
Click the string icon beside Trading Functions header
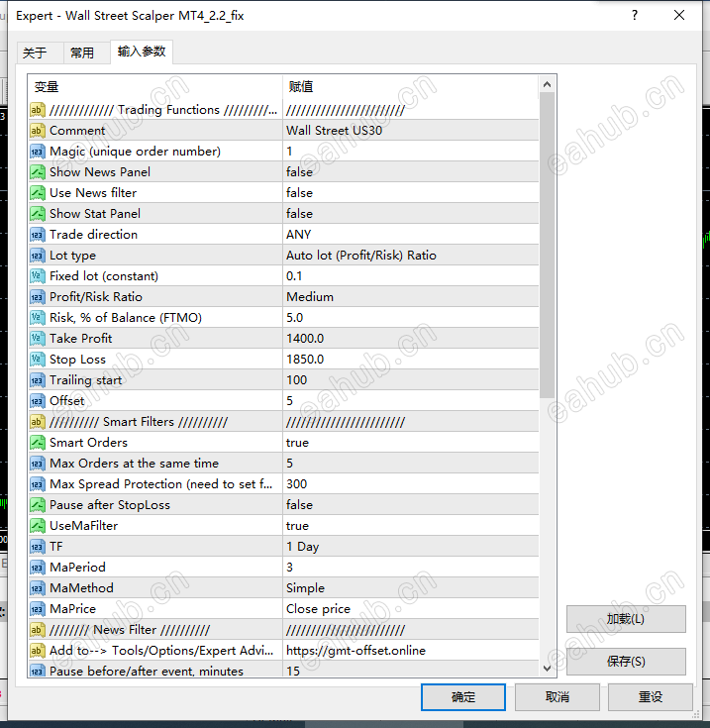click(38, 110)
